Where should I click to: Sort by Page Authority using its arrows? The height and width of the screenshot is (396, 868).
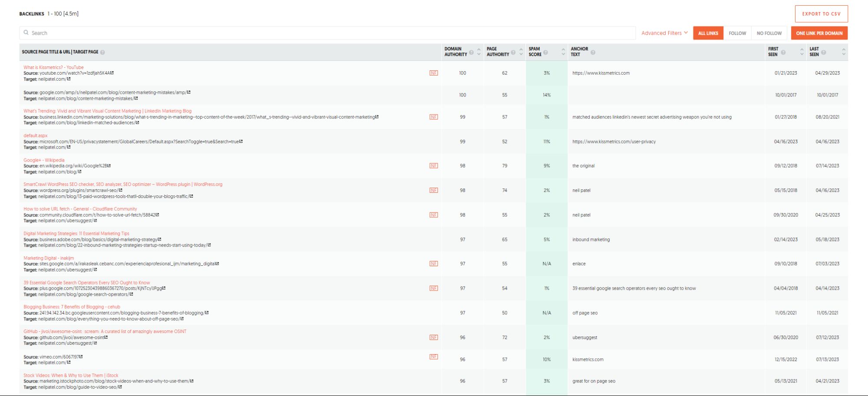tap(521, 52)
